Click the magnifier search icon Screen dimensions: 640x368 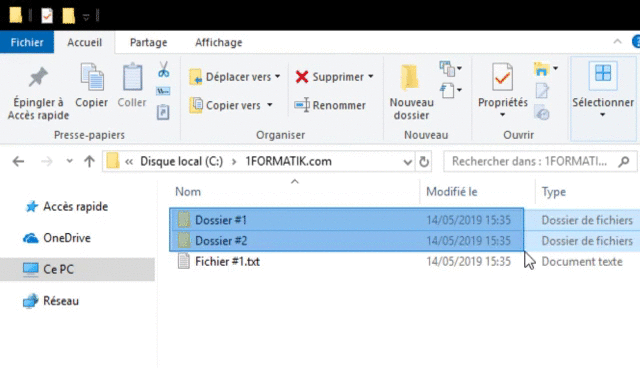point(624,162)
